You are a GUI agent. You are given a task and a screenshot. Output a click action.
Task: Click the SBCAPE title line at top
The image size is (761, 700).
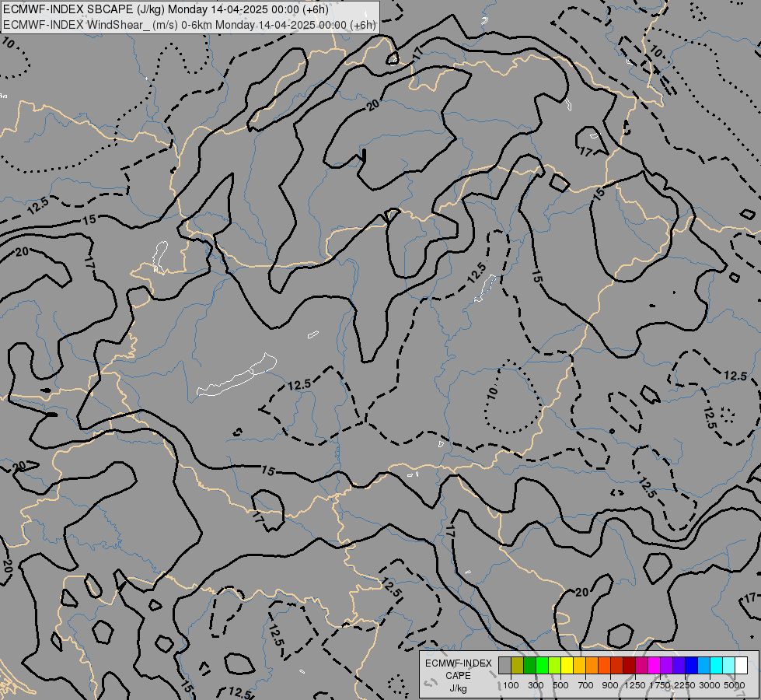point(166,9)
